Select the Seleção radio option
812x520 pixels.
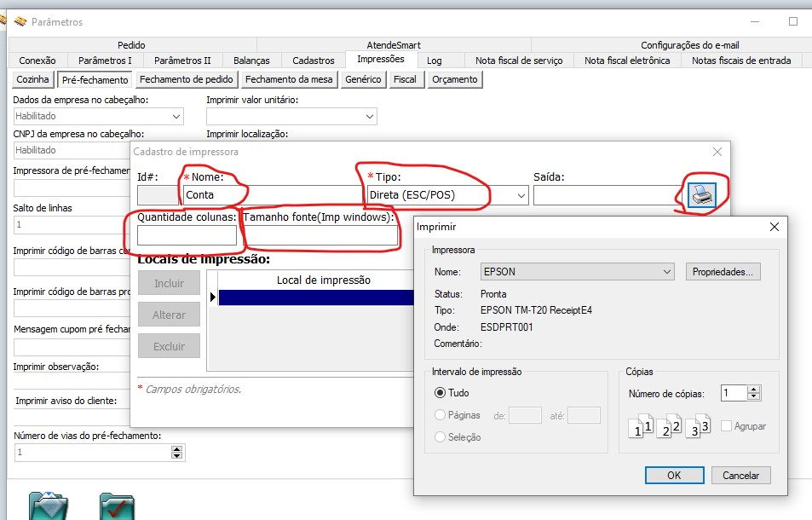click(440, 437)
